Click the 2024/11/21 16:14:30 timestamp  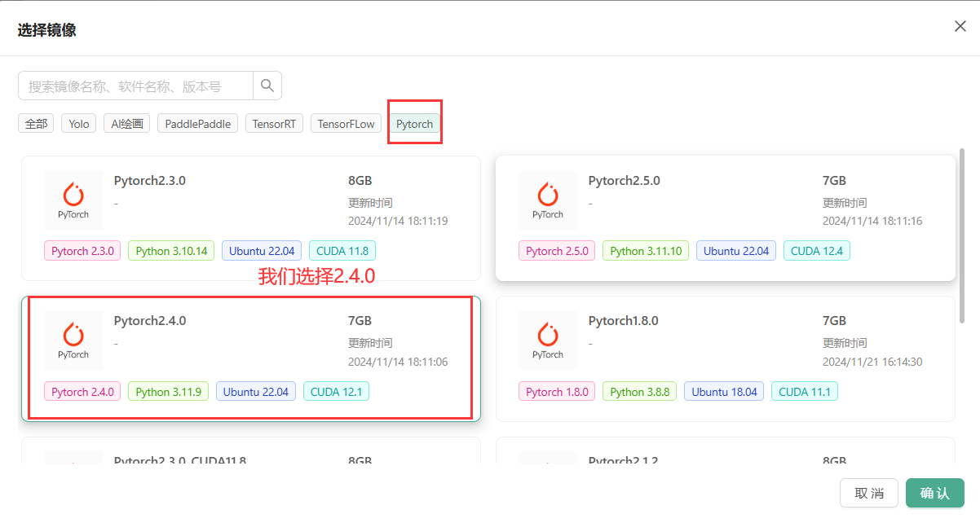(872, 362)
